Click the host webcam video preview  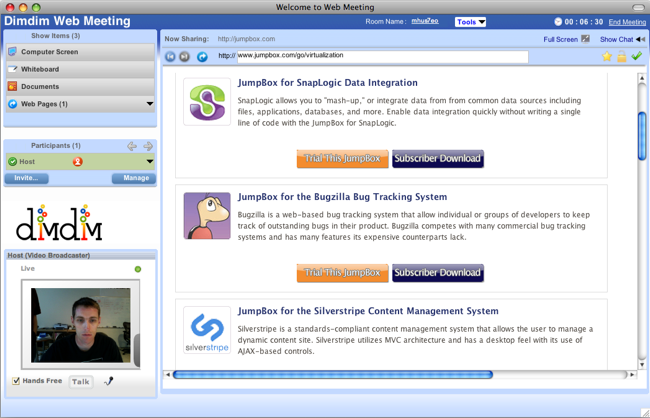pos(81,325)
